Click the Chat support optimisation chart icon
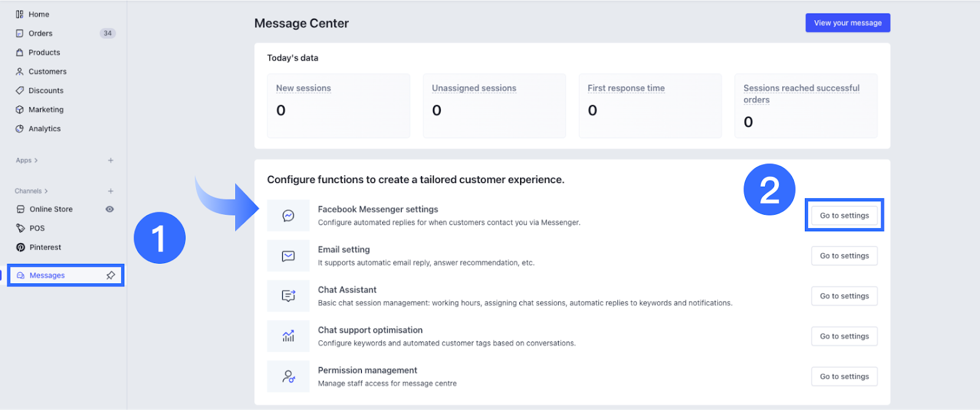 288,337
